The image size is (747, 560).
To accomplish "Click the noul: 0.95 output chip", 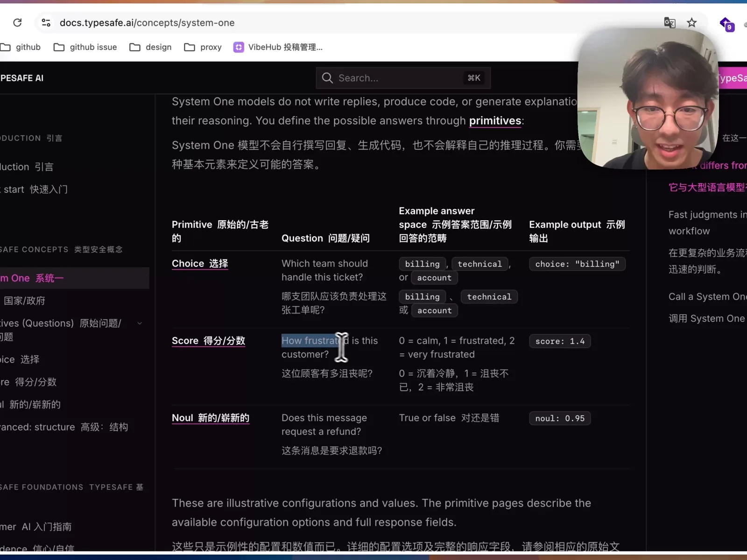I will click(560, 419).
